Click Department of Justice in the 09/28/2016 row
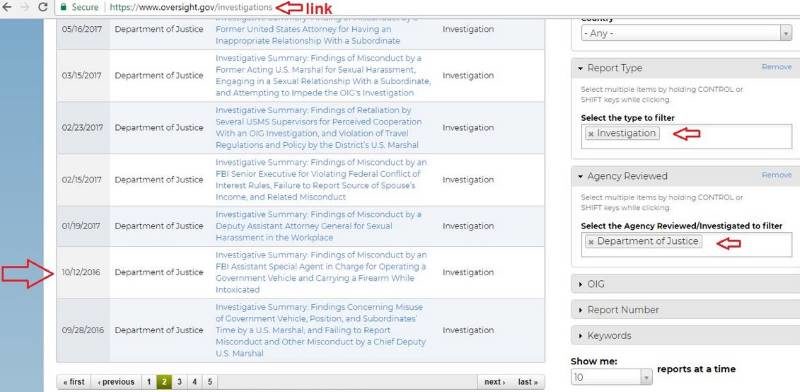This screenshot has height=392, width=800. pyautogui.click(x=159, y=330)
